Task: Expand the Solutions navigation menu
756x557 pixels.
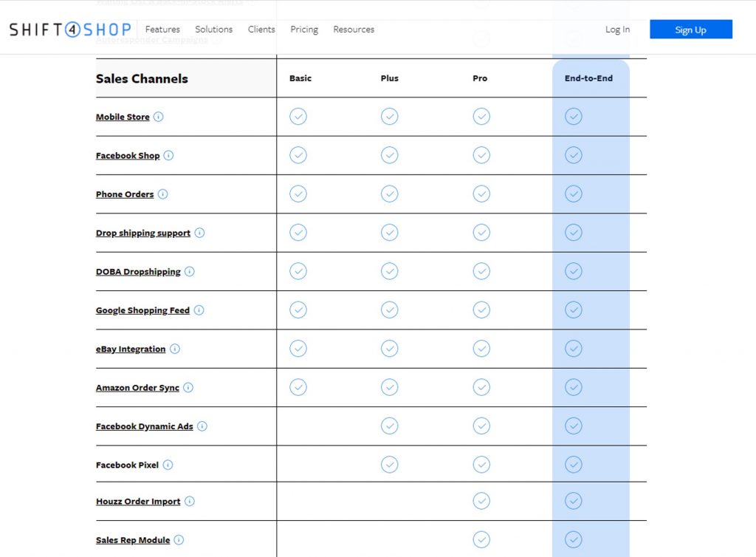Action: tap(213, 30)
